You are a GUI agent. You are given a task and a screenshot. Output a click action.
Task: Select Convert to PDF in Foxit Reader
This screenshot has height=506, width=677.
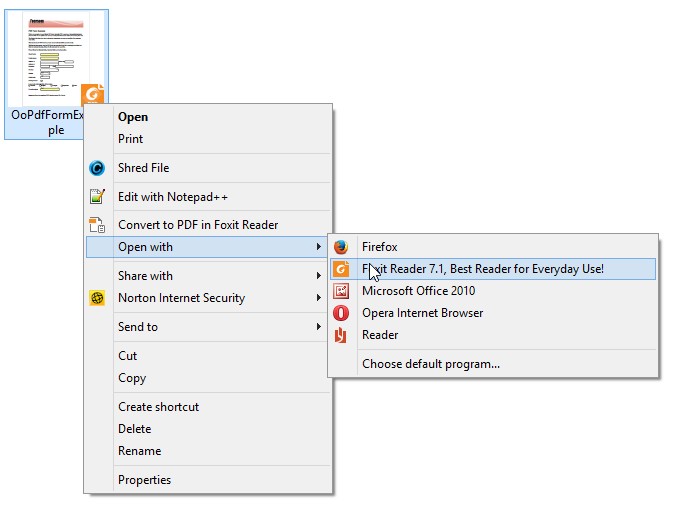pyautogui.click(x=209, y=225)
